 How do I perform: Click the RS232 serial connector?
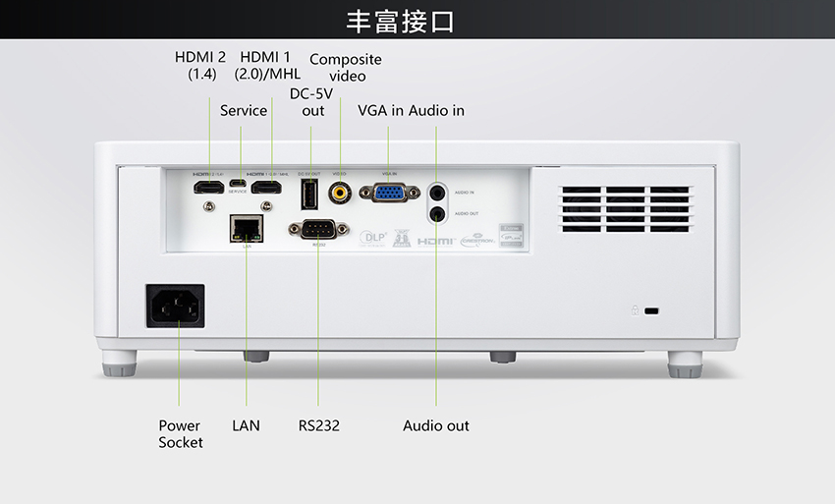point(318,230)
